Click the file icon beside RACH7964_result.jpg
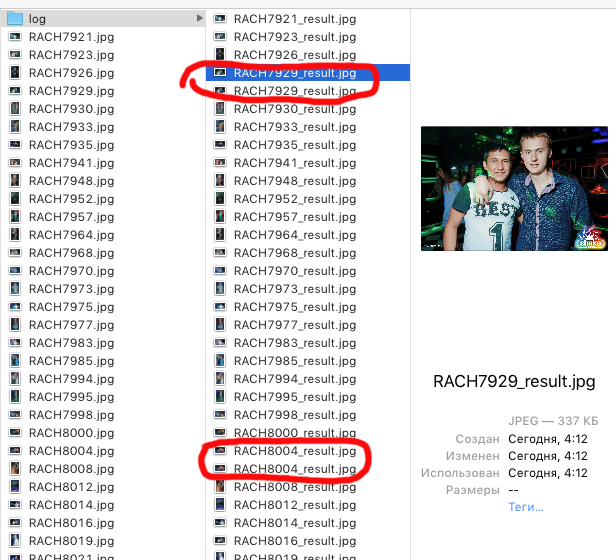Image resolution: width=616 pixels, height=560 pixels. (x=220, y=235)
